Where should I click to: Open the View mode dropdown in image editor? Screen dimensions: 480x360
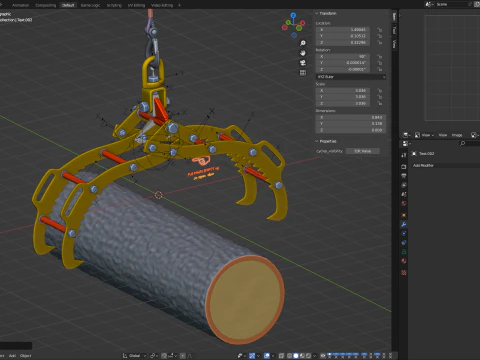(424, 135)
